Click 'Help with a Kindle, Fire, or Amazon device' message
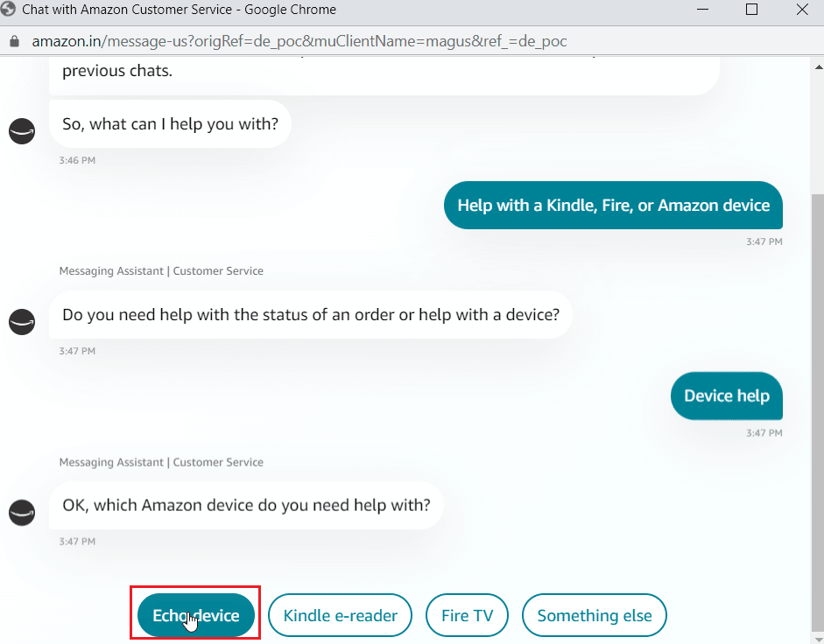 pyautogui.click(x=613, y=205)
